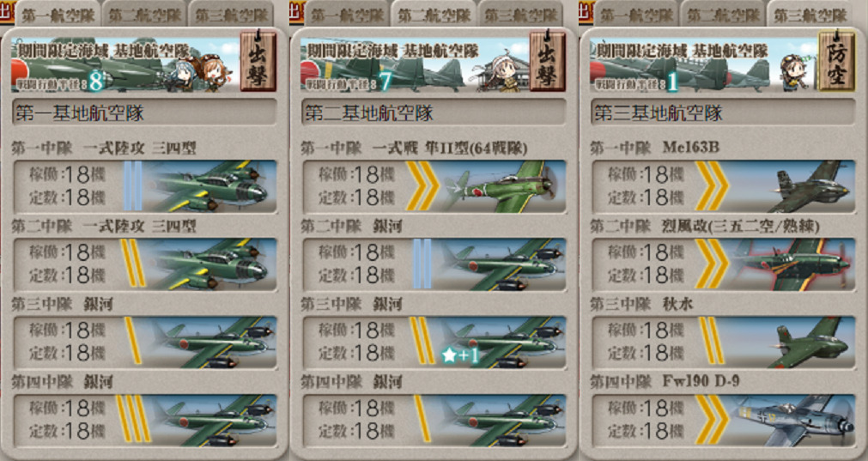
Task: Select the 秋水 aircraft slot
Action: (x=724, y=342)
